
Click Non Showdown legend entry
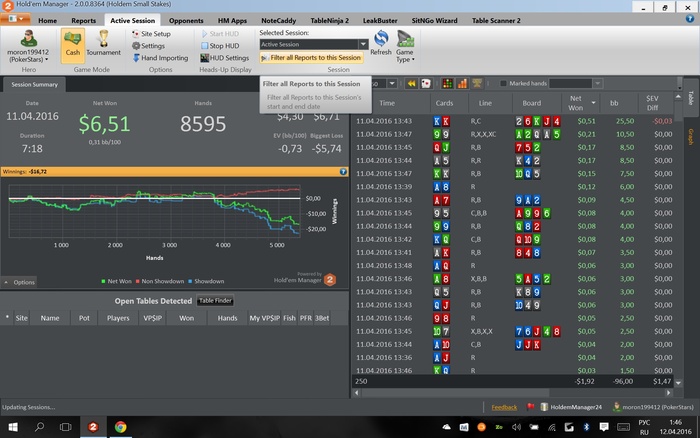[x=159, y=281]
